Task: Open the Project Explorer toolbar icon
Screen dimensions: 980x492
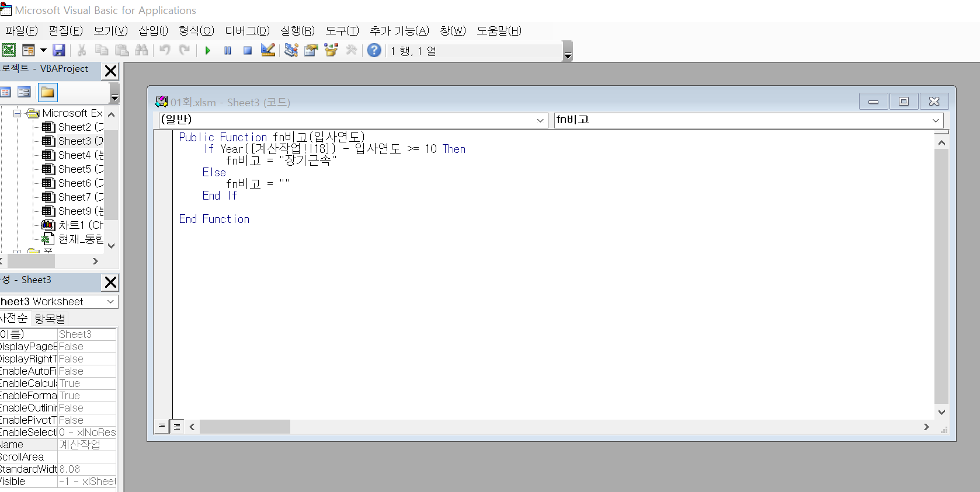Action: (x=291, y=50)
